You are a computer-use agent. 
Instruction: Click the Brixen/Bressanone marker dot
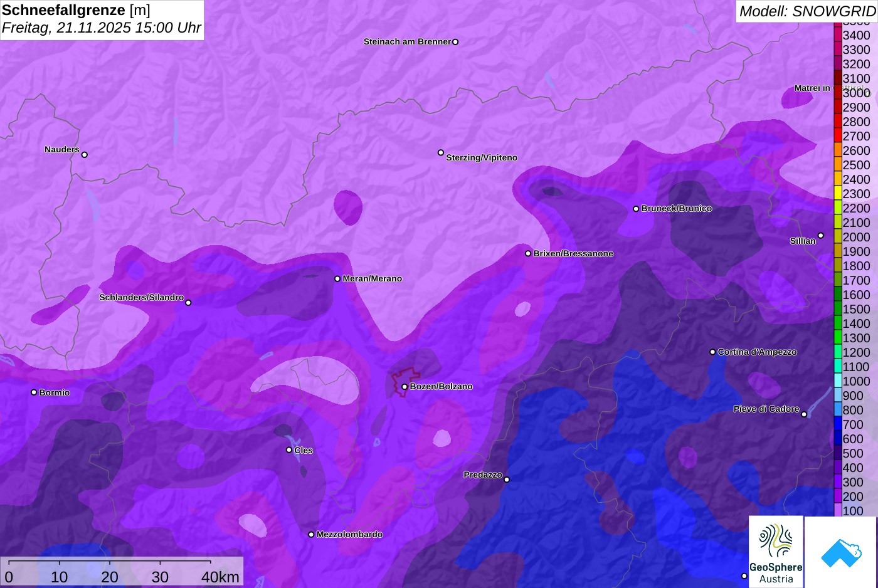(528, 253)
